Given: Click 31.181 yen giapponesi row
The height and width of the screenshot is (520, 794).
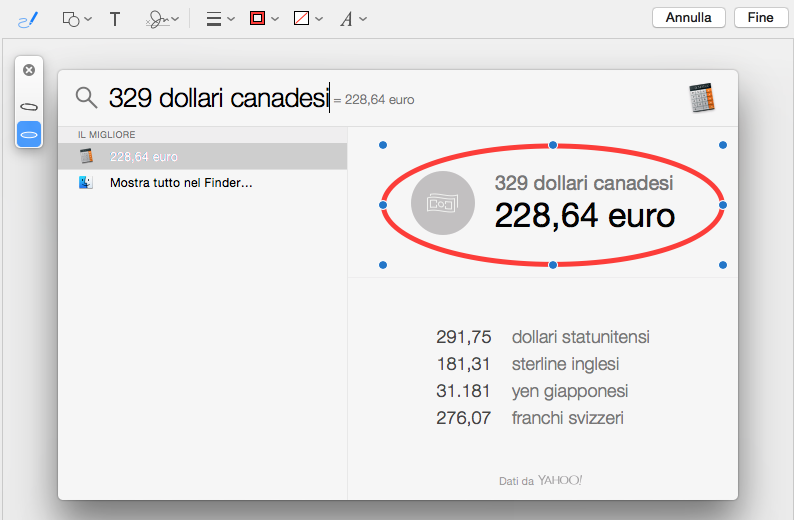Looking at the screenshot, I should pyautogui.click(x=532, y=391).
